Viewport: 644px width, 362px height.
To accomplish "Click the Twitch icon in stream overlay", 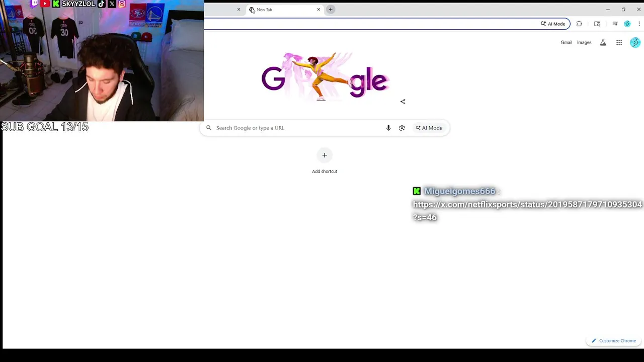I will [34, 4].
